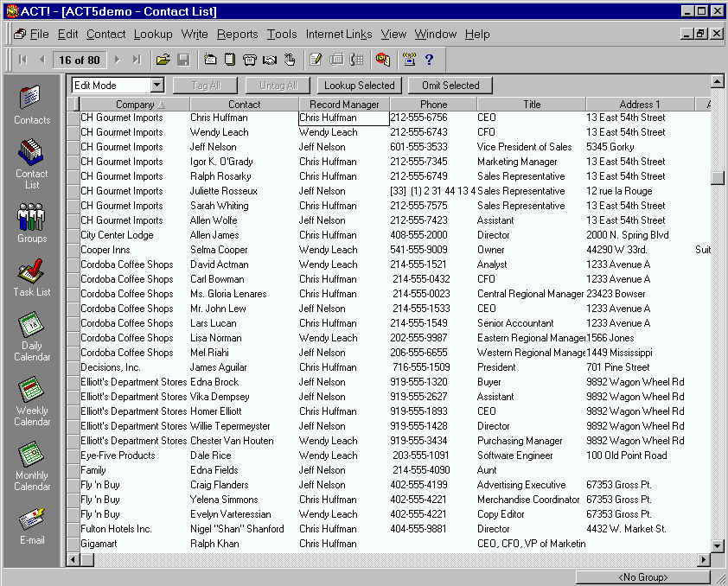Click company City Center Lodge
This screenshot has width=728, height=586.
click(x=117, y=235)
